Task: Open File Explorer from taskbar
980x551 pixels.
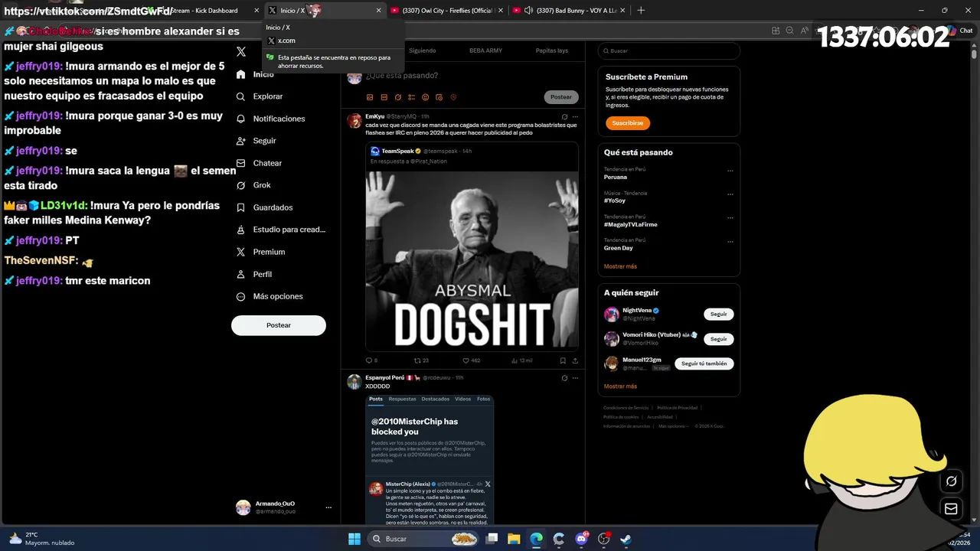Action: coord(514,539)
